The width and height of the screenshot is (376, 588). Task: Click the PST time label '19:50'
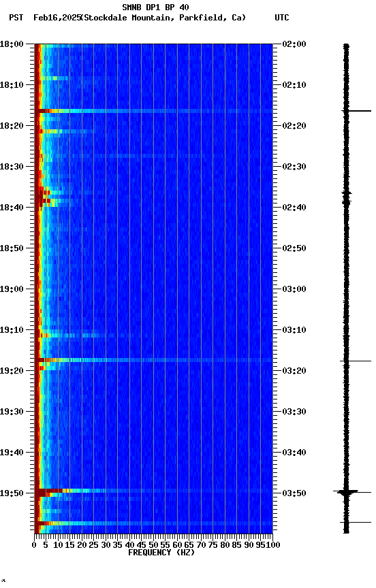click(x=12, y=493)
